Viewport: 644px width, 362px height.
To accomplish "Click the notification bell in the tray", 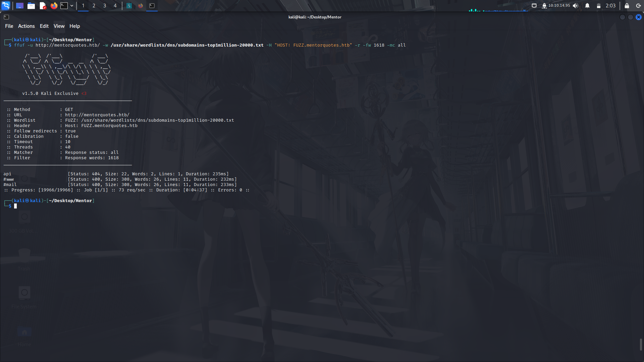I will click(587, 6).
